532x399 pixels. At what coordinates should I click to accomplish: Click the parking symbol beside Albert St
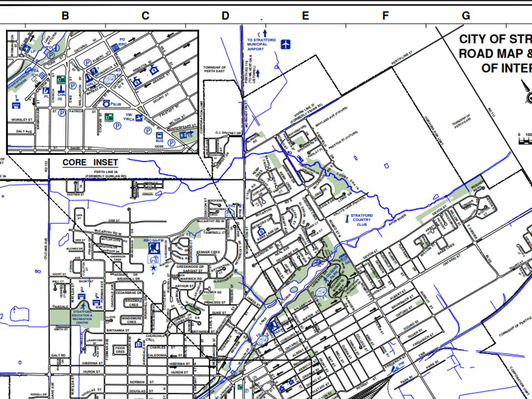tap(87, 63)
